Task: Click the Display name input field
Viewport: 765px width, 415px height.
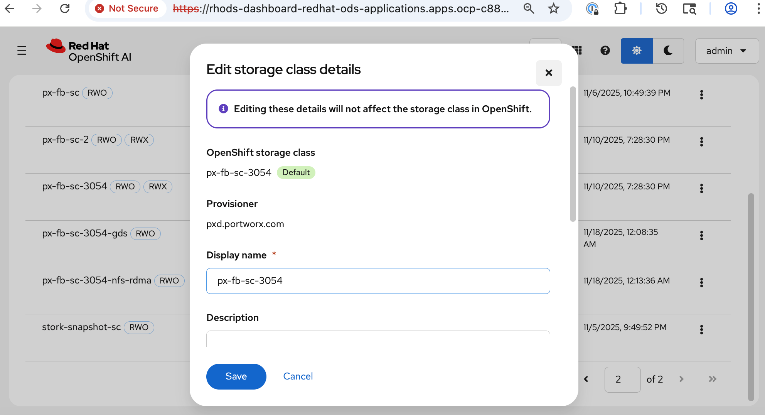Action: (378, 281)
